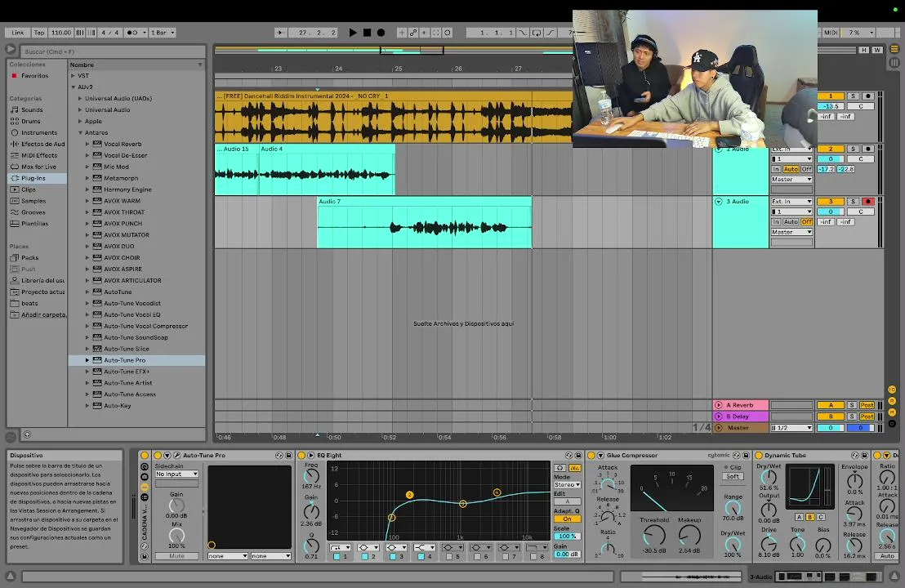The image size is (905, 588).
Task: Toggle EQ Eight Adapt. Q On button
Action: (x=568, y=519)
